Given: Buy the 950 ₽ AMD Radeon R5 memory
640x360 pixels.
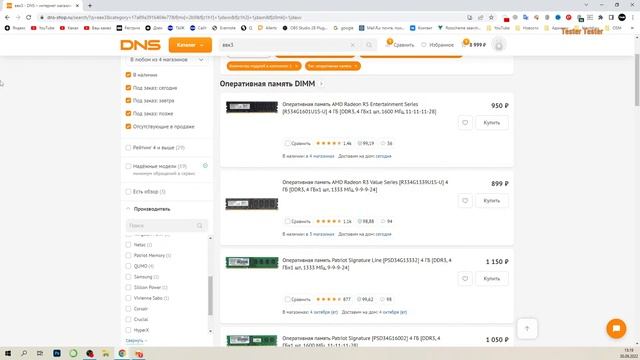Looking at the screenshot, I should coord(491,123).
